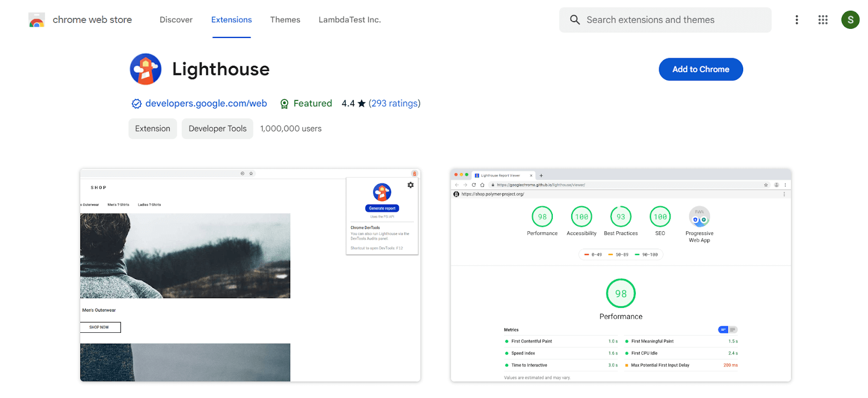
Task: Click the Lighthouse extension logo
Action: click(x=145, y=70)
